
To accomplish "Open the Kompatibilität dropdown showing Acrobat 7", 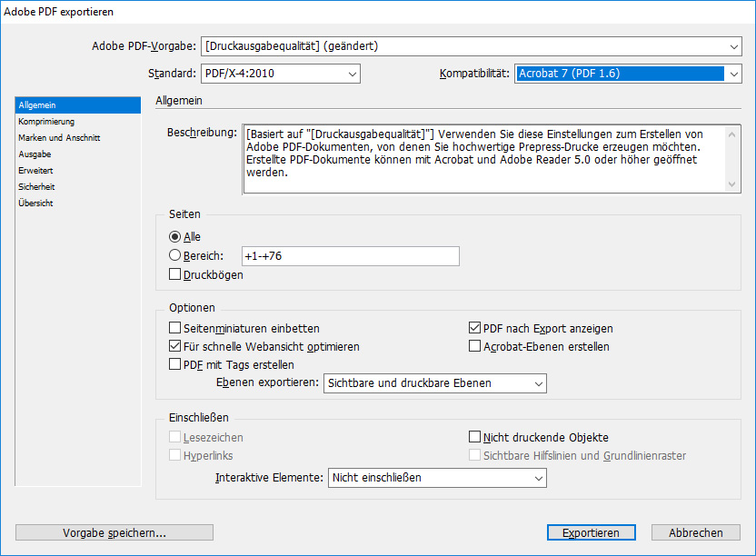I will (628, 74).
